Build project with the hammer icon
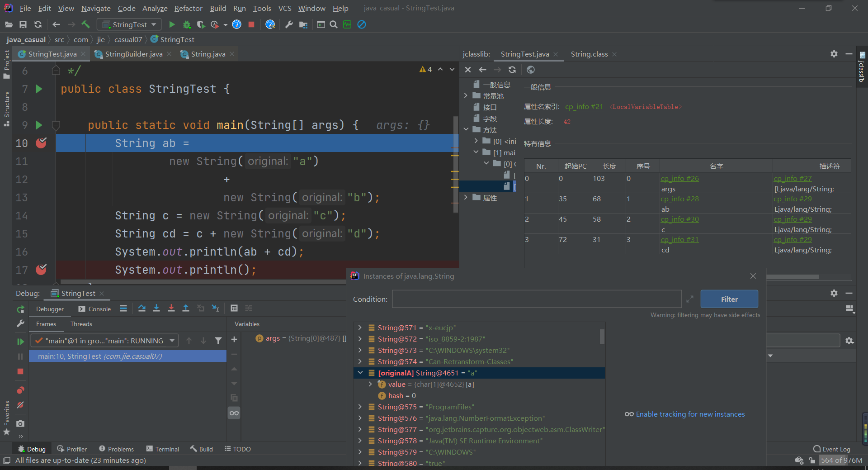 click(86, 24)
